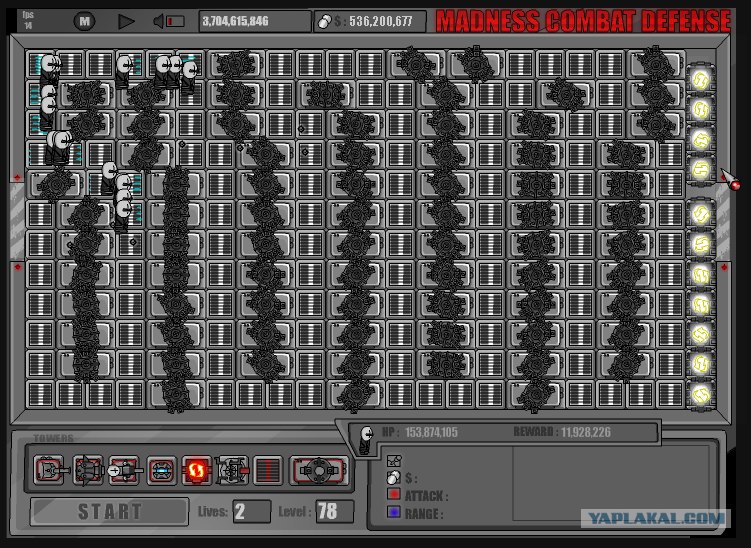This screenshot has width=751, height=548.
Task: Click the blue RANGE indicator square
Action: 394,512
